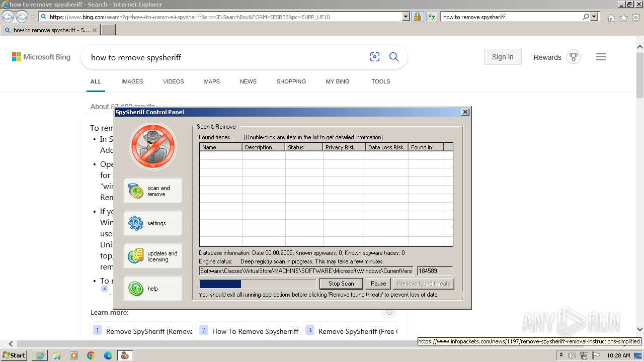Select the how to remove spysheriff tab
This screenshot has height=362, width=644.
[51, 30]
